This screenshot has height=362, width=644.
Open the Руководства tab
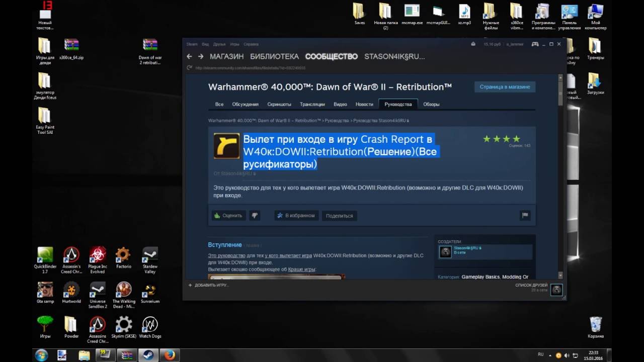(x=398, y=104)
